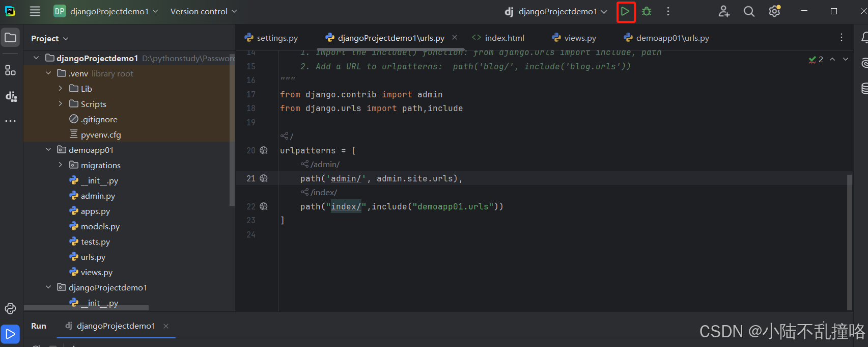Collapse the demoapp01 folder
The width and height of the screenshot is (868, 347).
(48, 150)
